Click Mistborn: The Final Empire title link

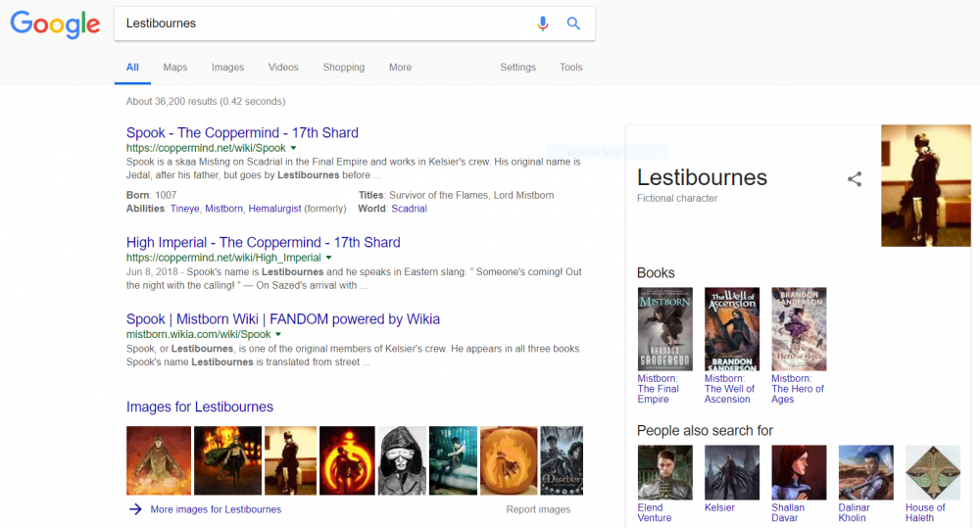click(x=659, y=389)
